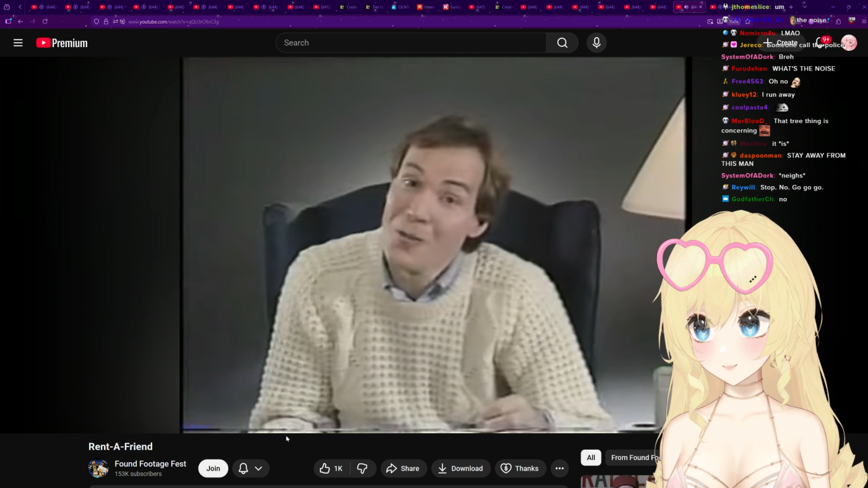Switch to the Intern browser tab
The width and height of the screenshot is (868, 488).
coord(426,7)
